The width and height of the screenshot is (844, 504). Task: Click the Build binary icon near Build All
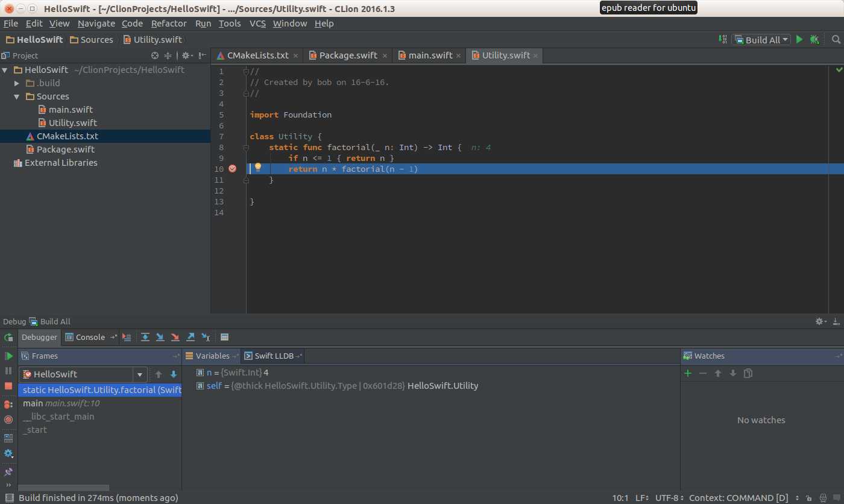[723, 40]
